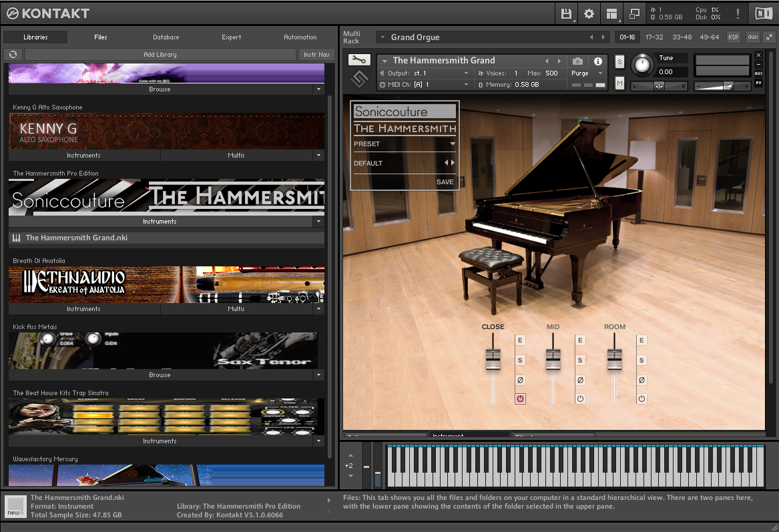
Task: Open the Automation tab
Action: tap(300, 37)
